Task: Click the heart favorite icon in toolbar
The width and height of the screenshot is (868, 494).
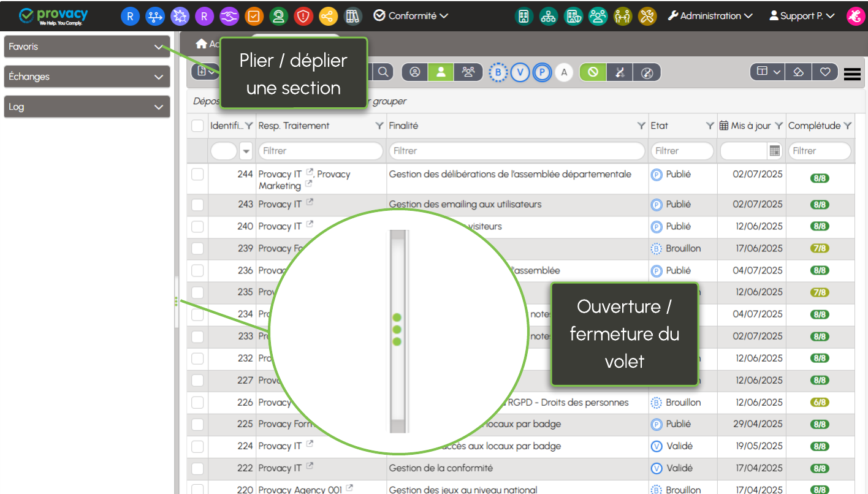Action: point(825,72)
